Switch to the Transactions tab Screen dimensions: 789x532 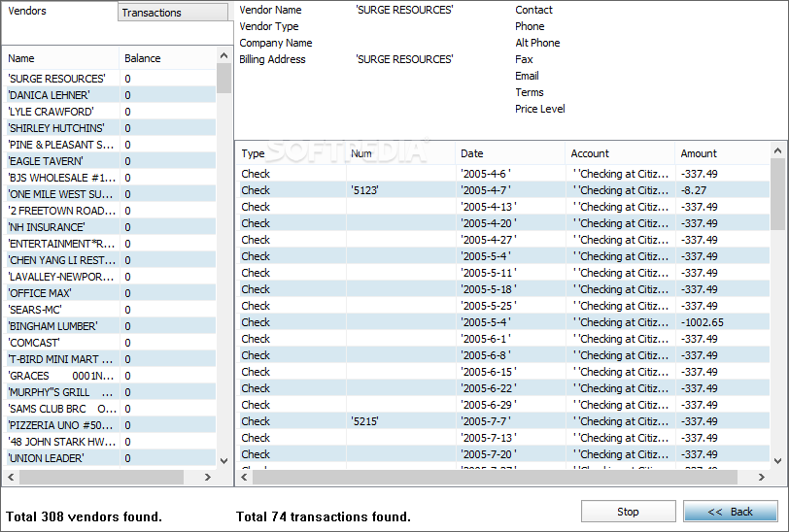(173, 13)
